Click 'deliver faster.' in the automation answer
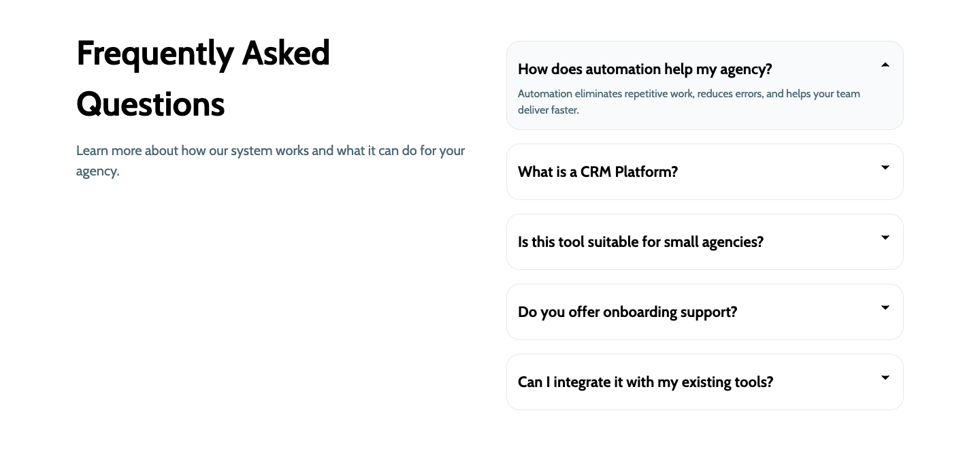Viewport: 980px width, 451px height. (x=548, y=110)
